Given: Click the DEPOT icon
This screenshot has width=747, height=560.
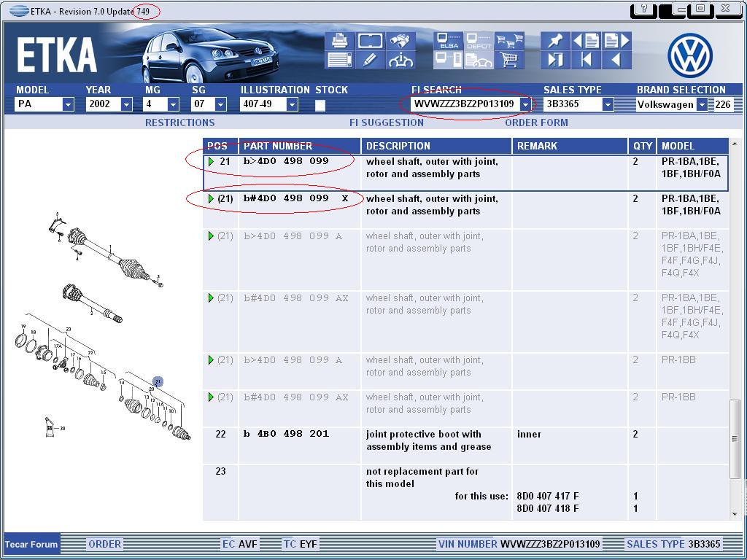Looking at the screenshot, I should coord(479,41).
